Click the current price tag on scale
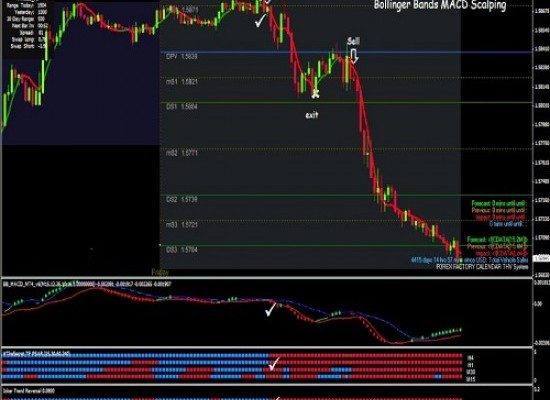 pos(541,259)
